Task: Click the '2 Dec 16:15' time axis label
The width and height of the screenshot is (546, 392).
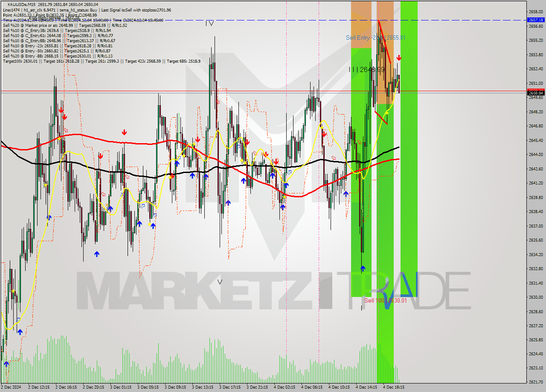Action: [66, 387]
